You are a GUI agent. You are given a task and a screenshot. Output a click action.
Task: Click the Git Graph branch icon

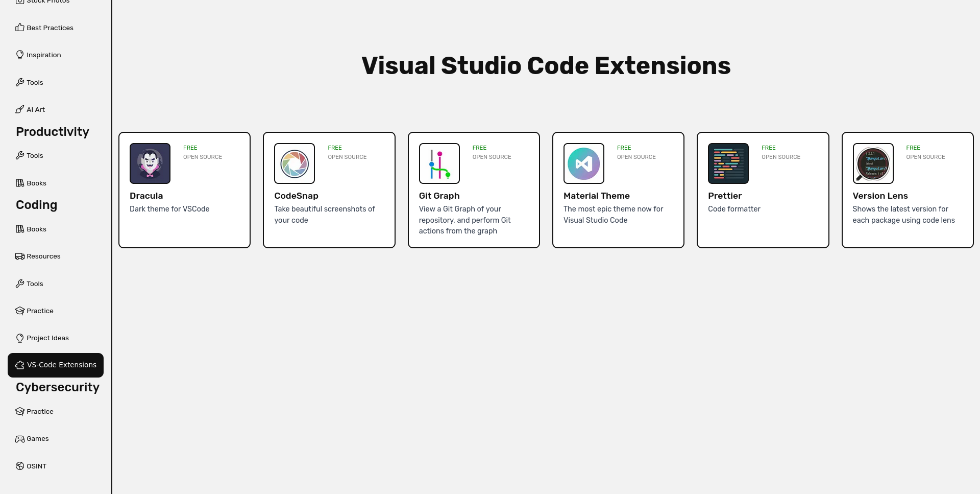coord(439,163)
